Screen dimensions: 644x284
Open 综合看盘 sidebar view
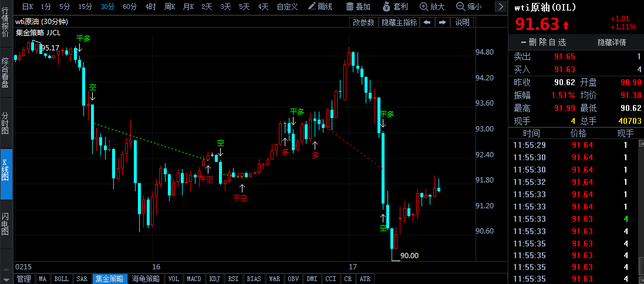coord(6,73)
